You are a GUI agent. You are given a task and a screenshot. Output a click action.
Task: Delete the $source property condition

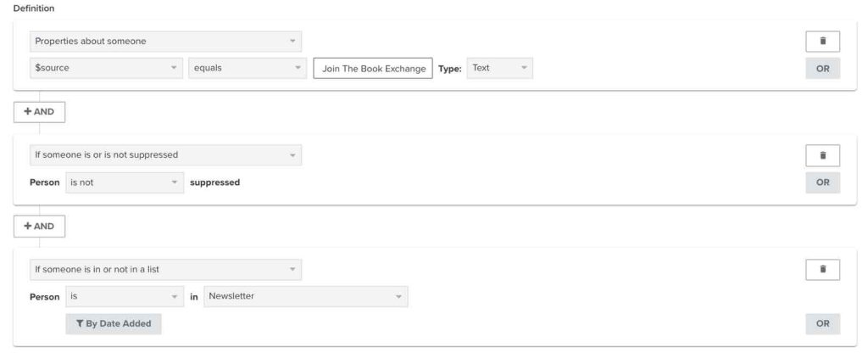point(822,41)
